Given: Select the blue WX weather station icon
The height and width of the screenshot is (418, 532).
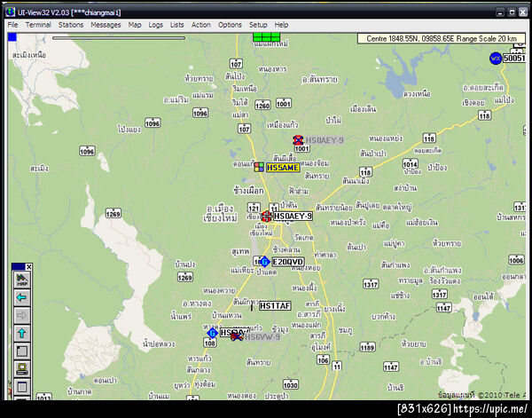Looking at the screenshot, I should pyautogui.click(x=496, y=59).
